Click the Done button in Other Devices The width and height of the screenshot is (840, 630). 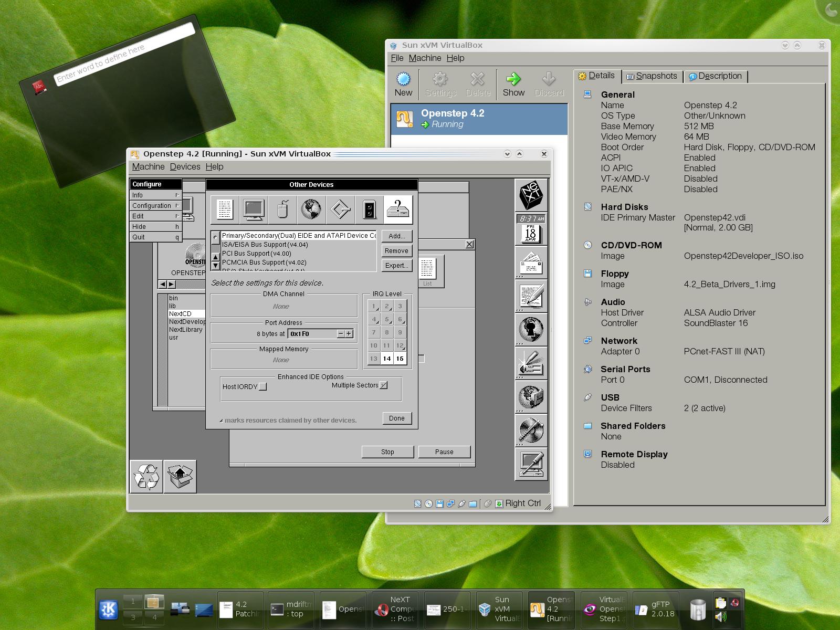tap(397, 418)
